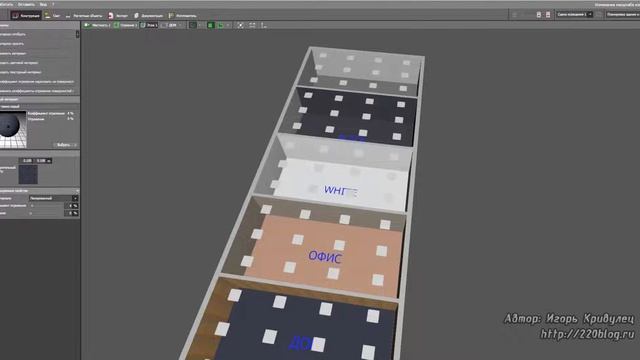This screenshot has width=640, height=360.
Task: Click the dark green view-mode icon
Action: 193,25
